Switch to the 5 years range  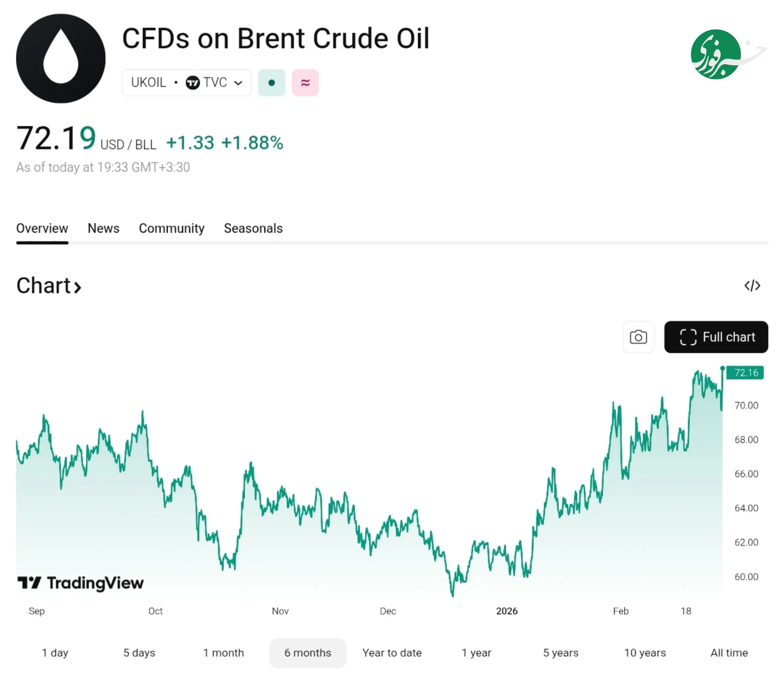pyautogui.click(x=560, y=653)
